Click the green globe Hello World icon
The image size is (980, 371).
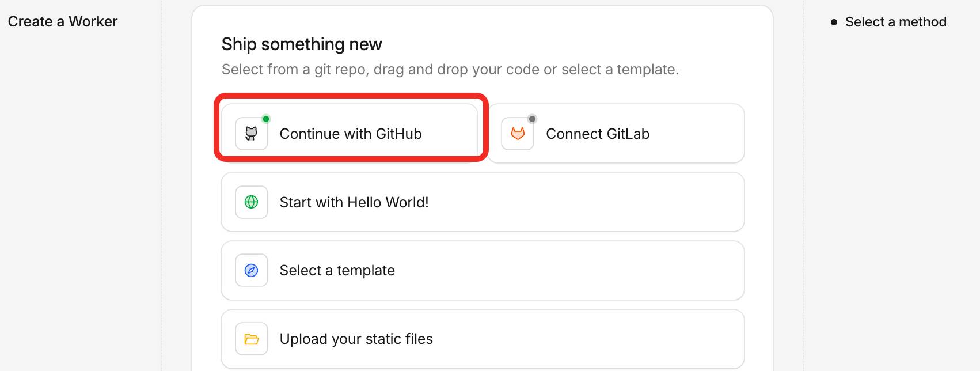(x=251, y=202)
